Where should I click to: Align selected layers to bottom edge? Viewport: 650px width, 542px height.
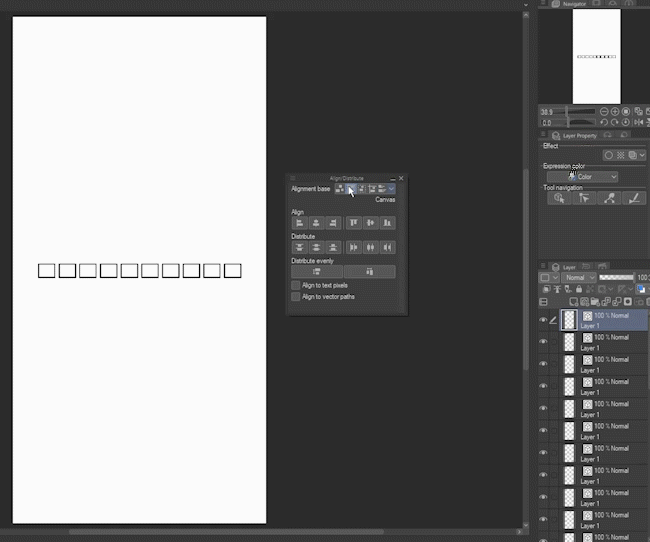pyautogui.click(x=387, y=223)
